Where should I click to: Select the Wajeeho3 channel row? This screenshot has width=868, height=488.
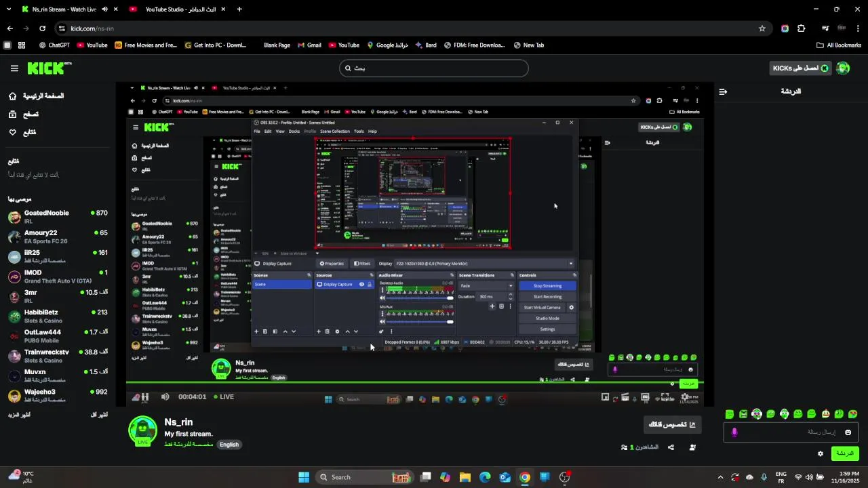58,396
